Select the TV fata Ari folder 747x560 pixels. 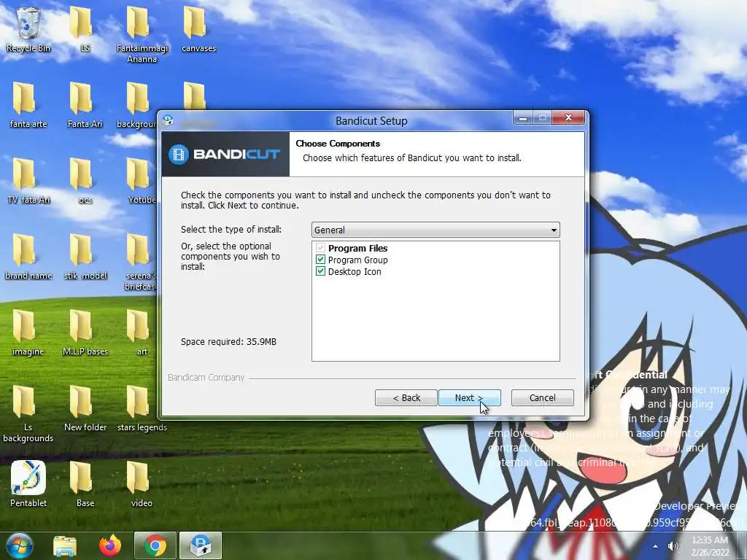28,181
